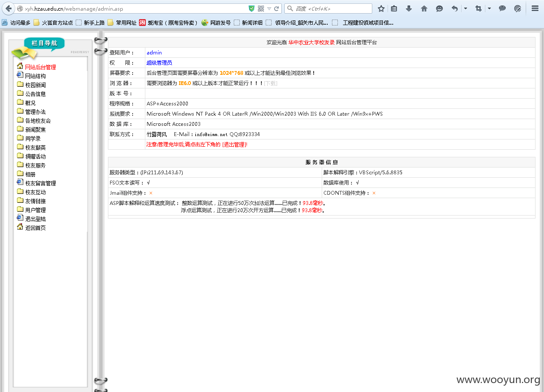544x392 pixels.
Task: Click the 超级管理员 permission link
Action: click(x=159, y=63)
